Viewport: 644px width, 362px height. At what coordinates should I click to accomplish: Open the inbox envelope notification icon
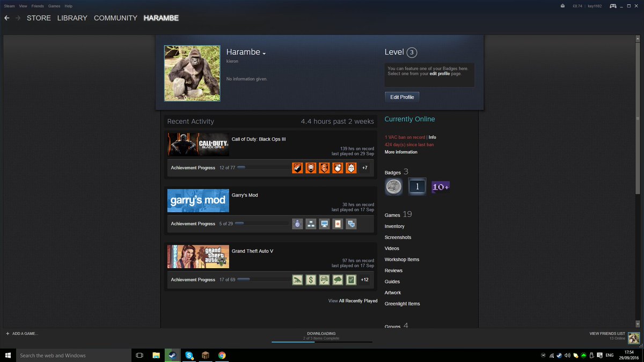(x=562, y=6)
